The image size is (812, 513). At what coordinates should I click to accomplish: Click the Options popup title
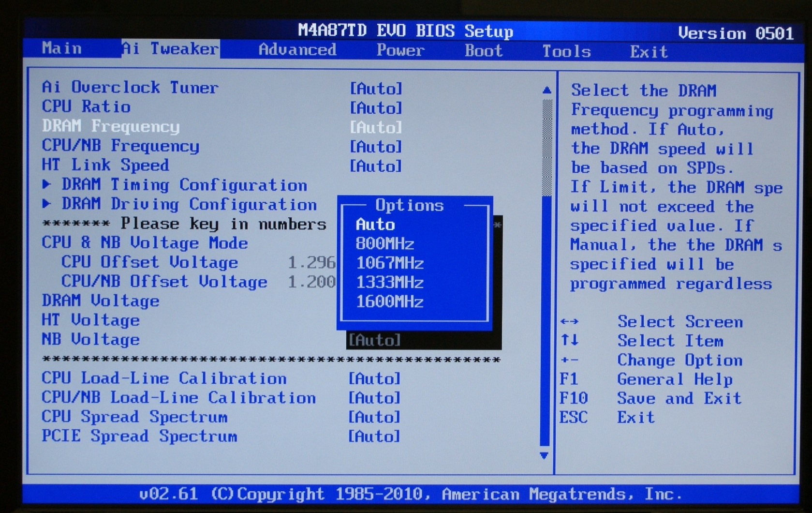pos(410,205)
